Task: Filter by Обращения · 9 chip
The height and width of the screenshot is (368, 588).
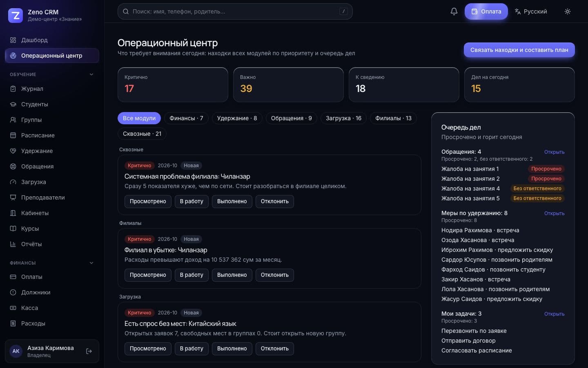Action: 292,118
